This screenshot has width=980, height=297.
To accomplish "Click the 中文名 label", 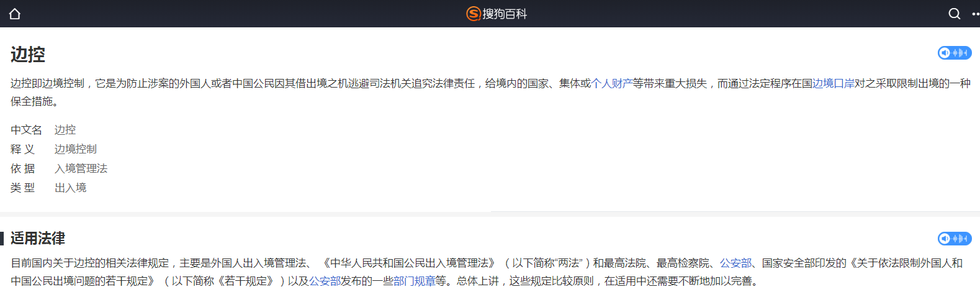I will [x=26, y=130].
